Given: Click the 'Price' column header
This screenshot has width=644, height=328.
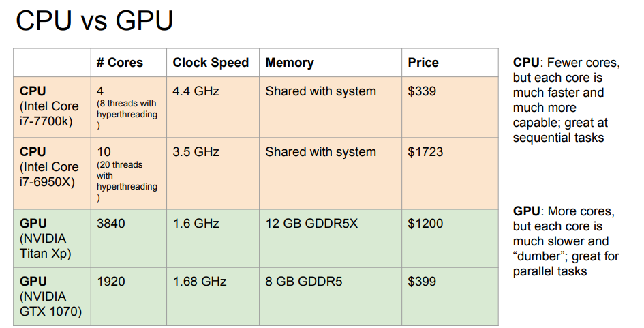Looking at the screenshot, I should pyautogui.click(x=423, y=63).
